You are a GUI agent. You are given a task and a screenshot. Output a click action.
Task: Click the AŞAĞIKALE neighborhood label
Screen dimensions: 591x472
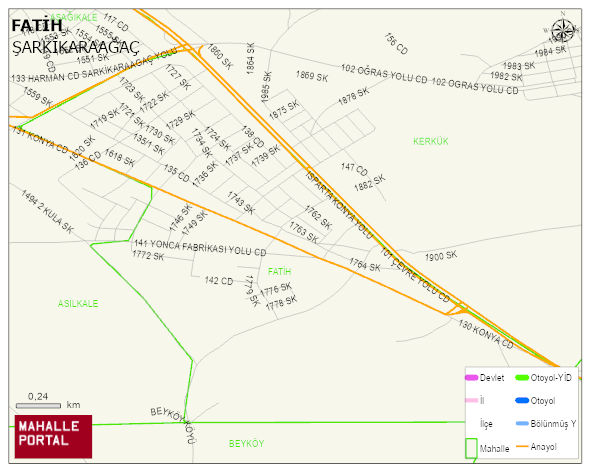pos(74,17)
